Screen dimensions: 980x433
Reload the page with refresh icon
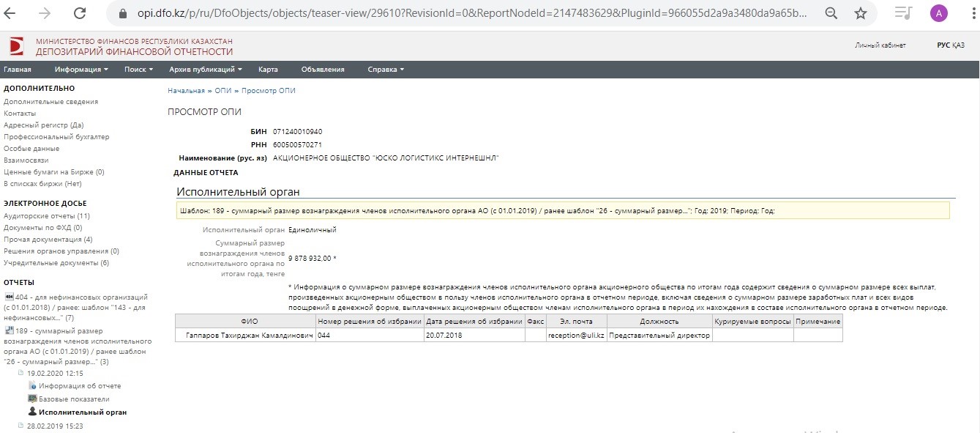tap(79, 13)
